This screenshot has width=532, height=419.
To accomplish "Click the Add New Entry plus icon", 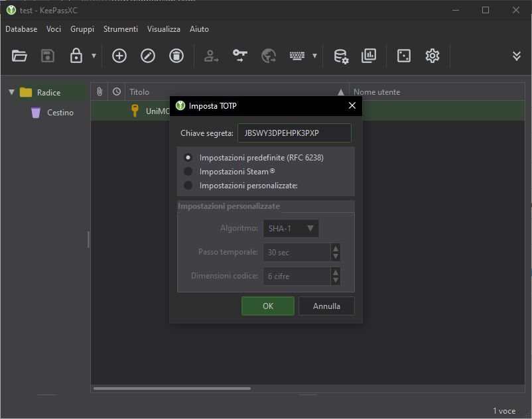I will coord(119,56).
